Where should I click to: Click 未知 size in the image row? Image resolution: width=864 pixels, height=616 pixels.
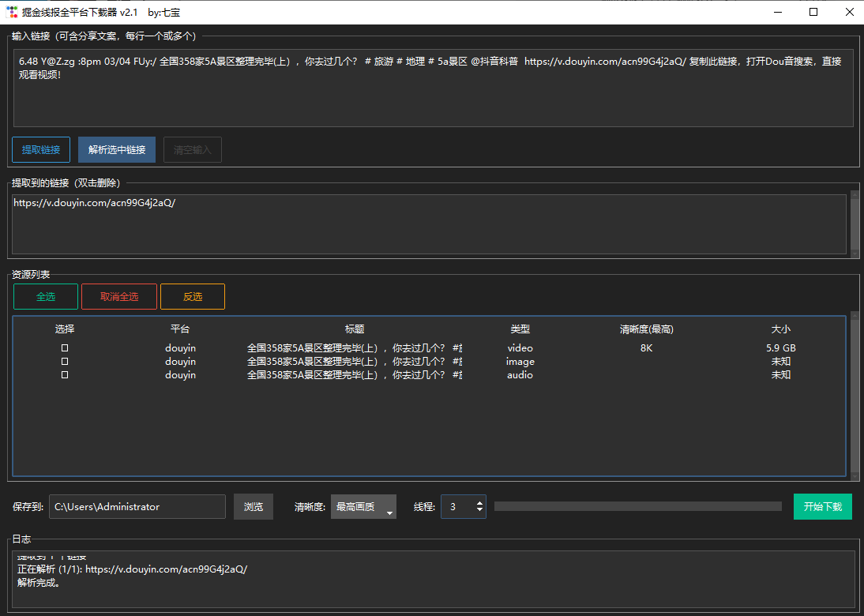pyautogui.click(x=781, y=362)
